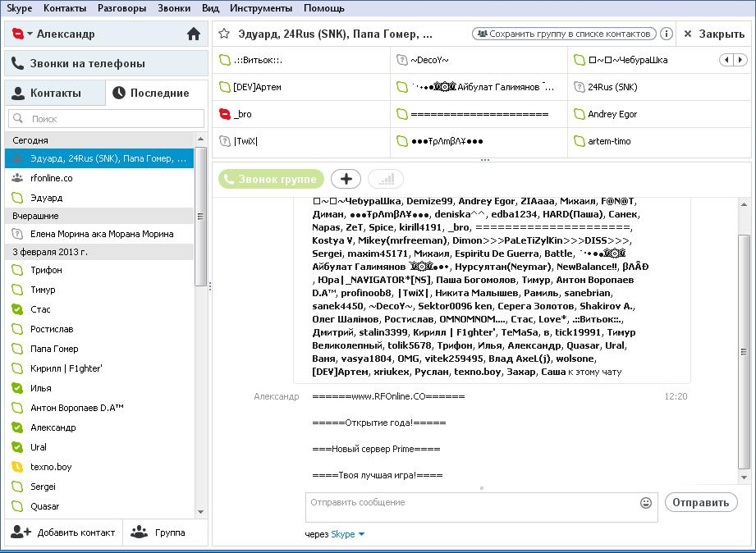756x553 pixels.
Task: Star the group conversation as favorite
Action: (x=224, y=34)
